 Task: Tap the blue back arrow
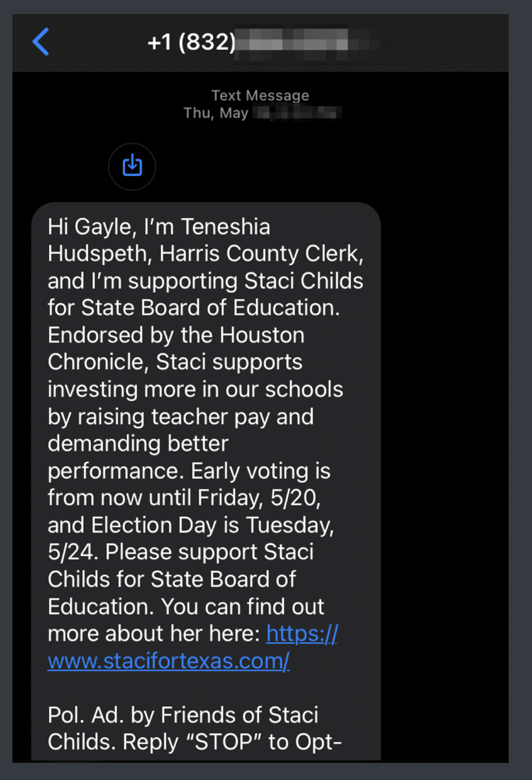pos(41,41)
